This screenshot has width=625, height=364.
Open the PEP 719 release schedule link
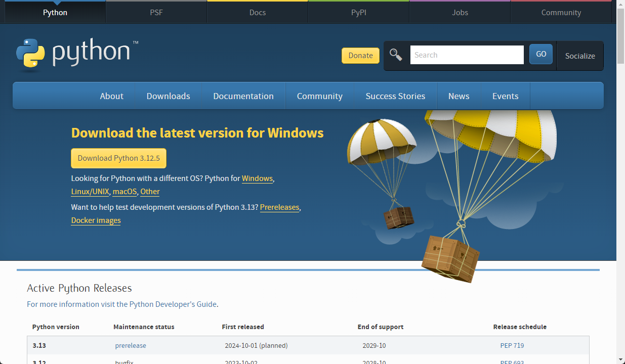512,346
